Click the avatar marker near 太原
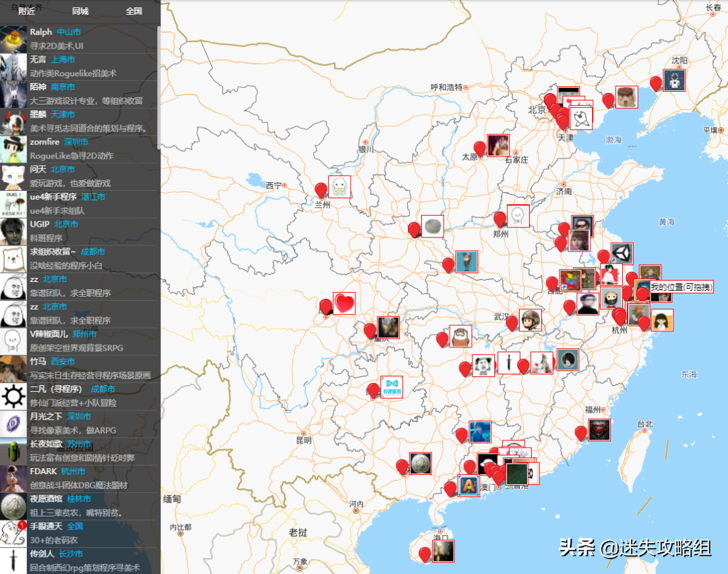The height and width of the screenshot is (574, 728). (x=498, y=146)
